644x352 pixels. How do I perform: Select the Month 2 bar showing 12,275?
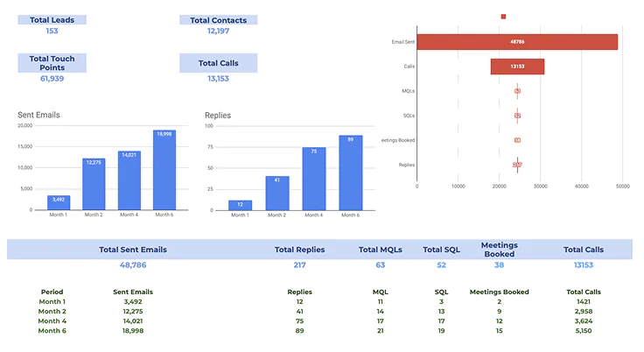pos(94,184)
